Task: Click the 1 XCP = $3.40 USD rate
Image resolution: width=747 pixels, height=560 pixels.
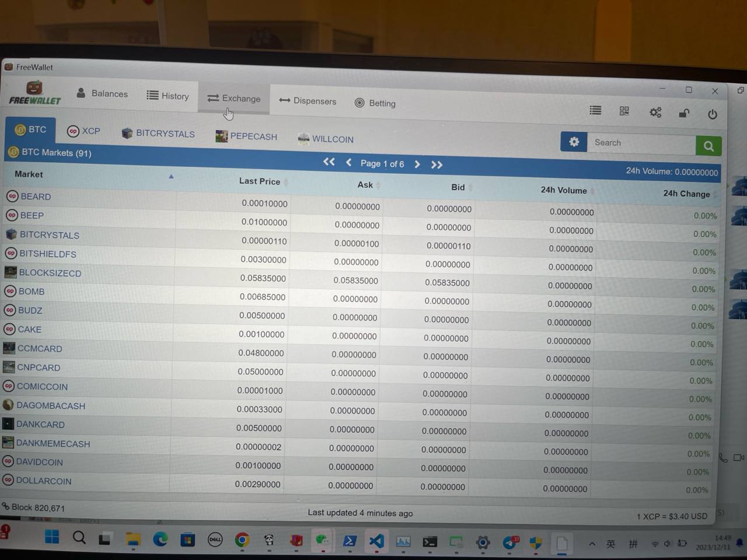Action: tap(672, 517)
